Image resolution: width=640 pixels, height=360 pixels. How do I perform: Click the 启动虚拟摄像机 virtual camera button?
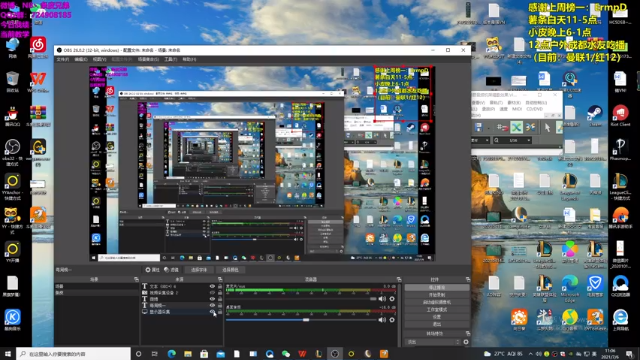pyautogui.click(x=437, y=302)
